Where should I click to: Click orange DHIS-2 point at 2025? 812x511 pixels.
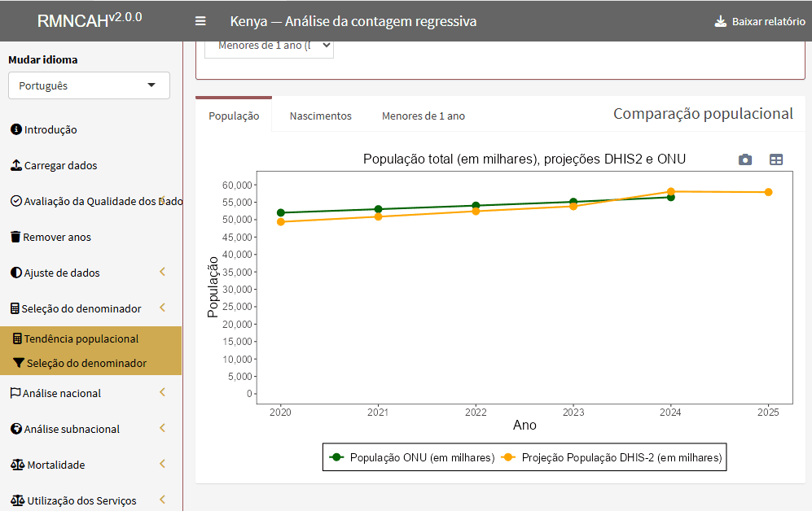point(769,192)
